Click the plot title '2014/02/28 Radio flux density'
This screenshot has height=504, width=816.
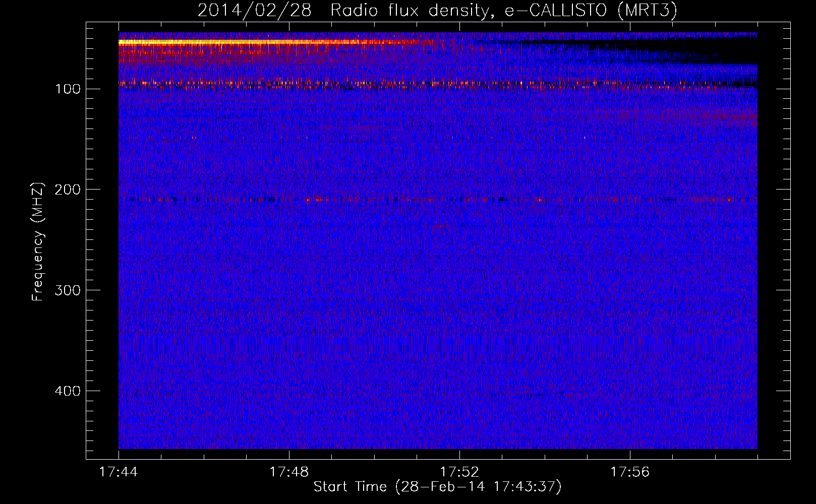[437, 11]
